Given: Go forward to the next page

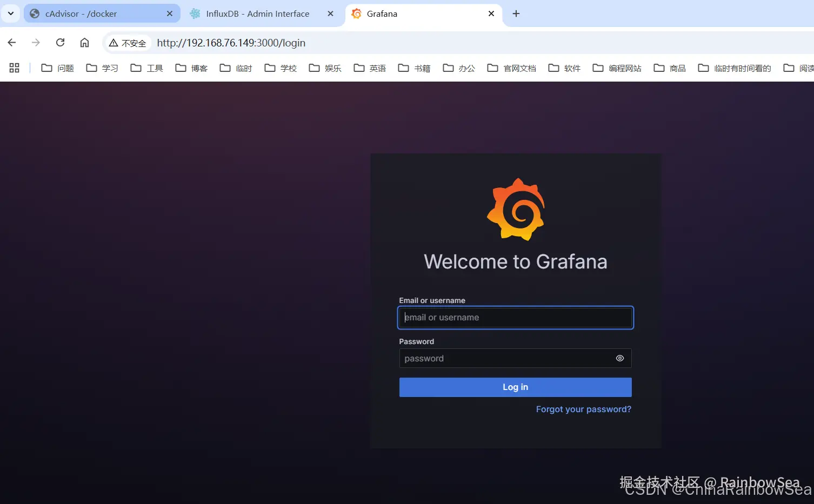Looking at the screenshot, I should [x=36, y=43].
